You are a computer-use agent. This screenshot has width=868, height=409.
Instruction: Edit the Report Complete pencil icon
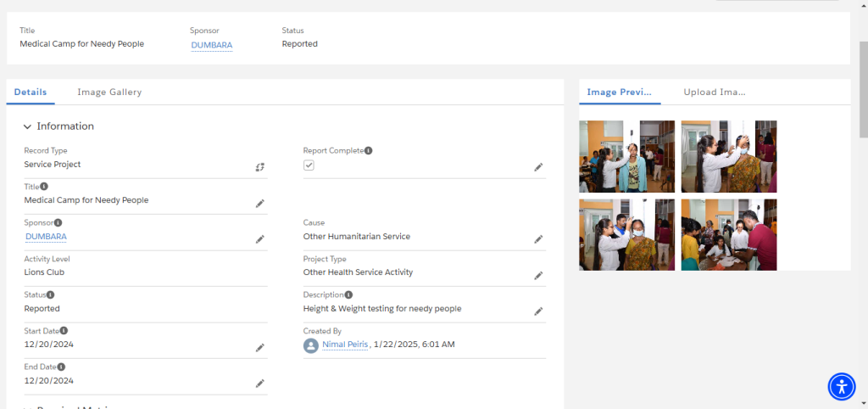(x=538, y=167)
